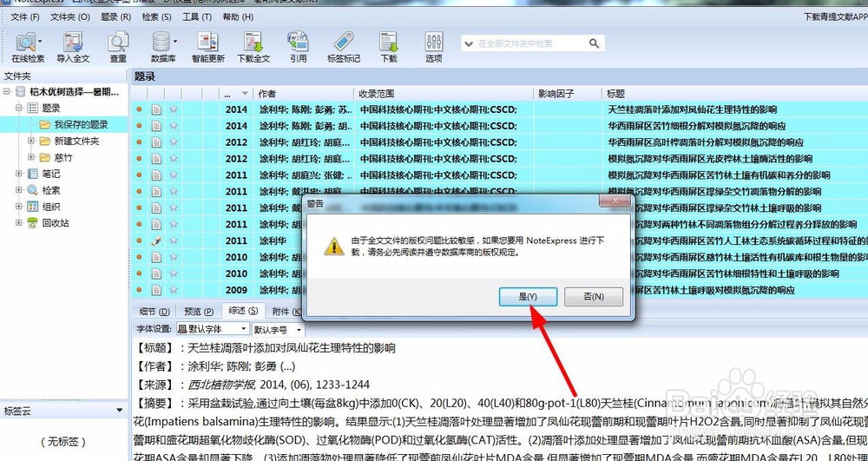868x461 pixels.
Task: Switch to the 细节 (D) tab
Action: click(x=155, y=312)
